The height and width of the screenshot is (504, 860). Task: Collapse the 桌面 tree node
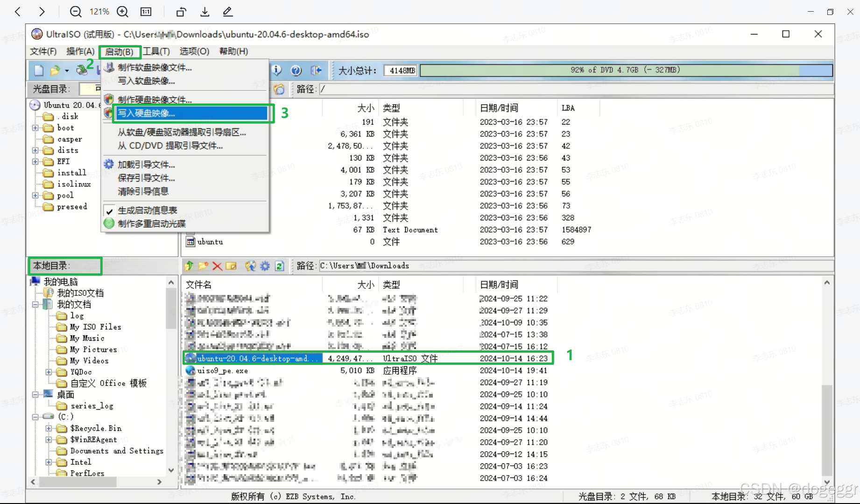click(35, 394)
